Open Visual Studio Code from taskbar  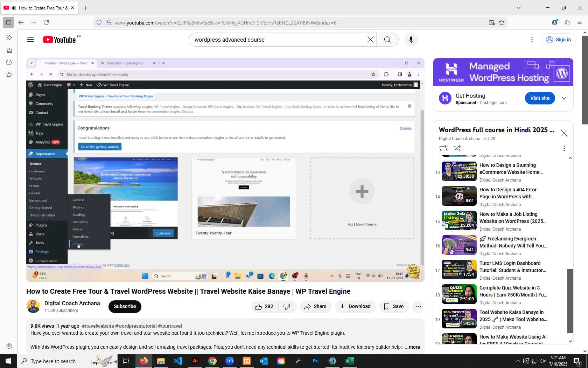point(178,361)
